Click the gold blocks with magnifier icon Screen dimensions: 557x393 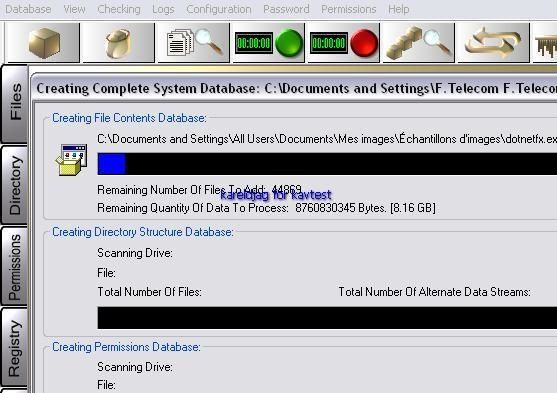point(418,43)
